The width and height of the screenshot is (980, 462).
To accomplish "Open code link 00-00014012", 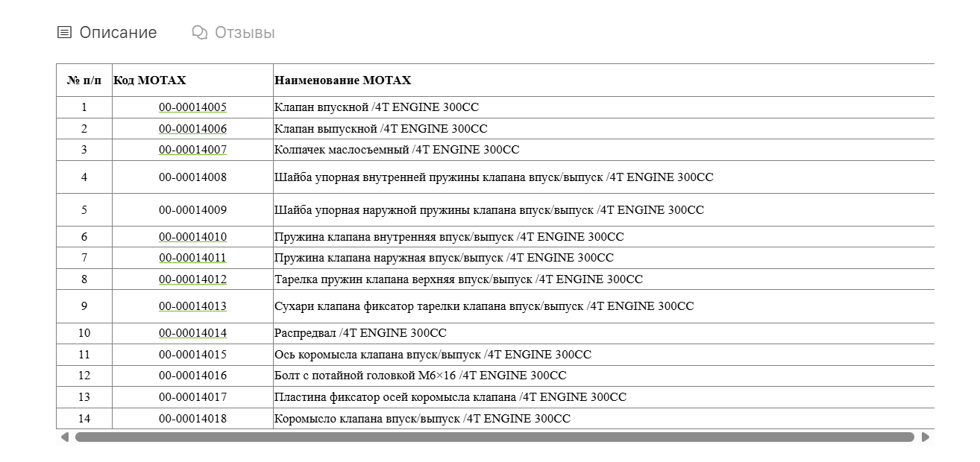I will pyautogui.click(x=192, y=279).
